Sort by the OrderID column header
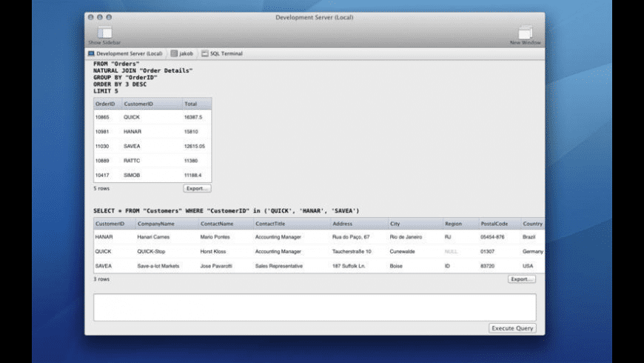This screenshot has height=363, width=644. [106, 104]
